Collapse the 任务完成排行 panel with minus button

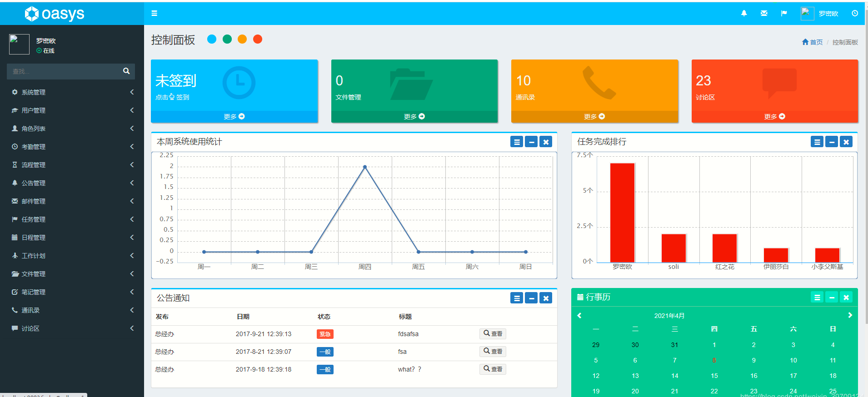(x=832, y=142)
